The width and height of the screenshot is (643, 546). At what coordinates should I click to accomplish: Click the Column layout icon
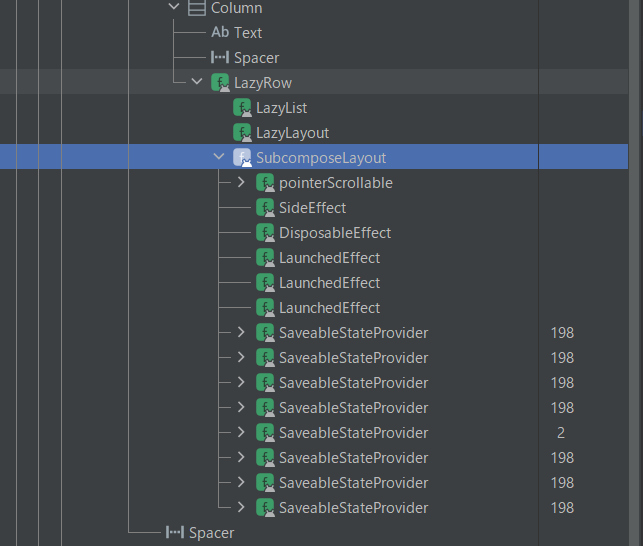197,8
